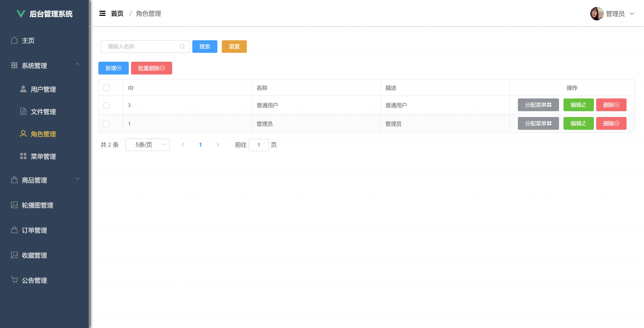Click the home icon beside 主页

click(x=14, y=40)
